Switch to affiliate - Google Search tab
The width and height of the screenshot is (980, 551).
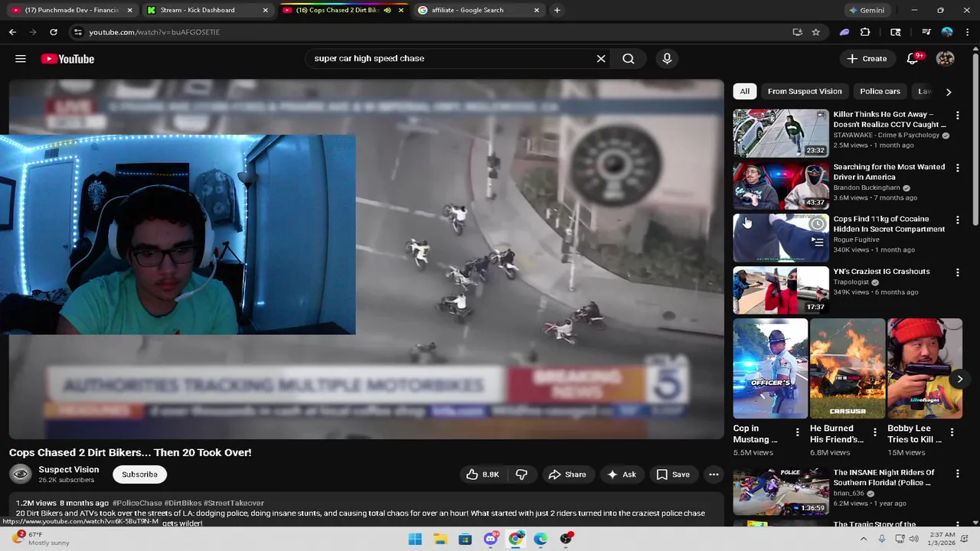tap(479, 10)
